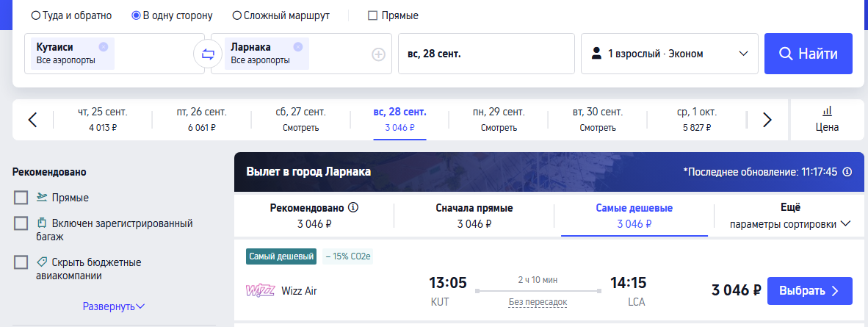Swap origin and destination cities icon

pos(208,54)
